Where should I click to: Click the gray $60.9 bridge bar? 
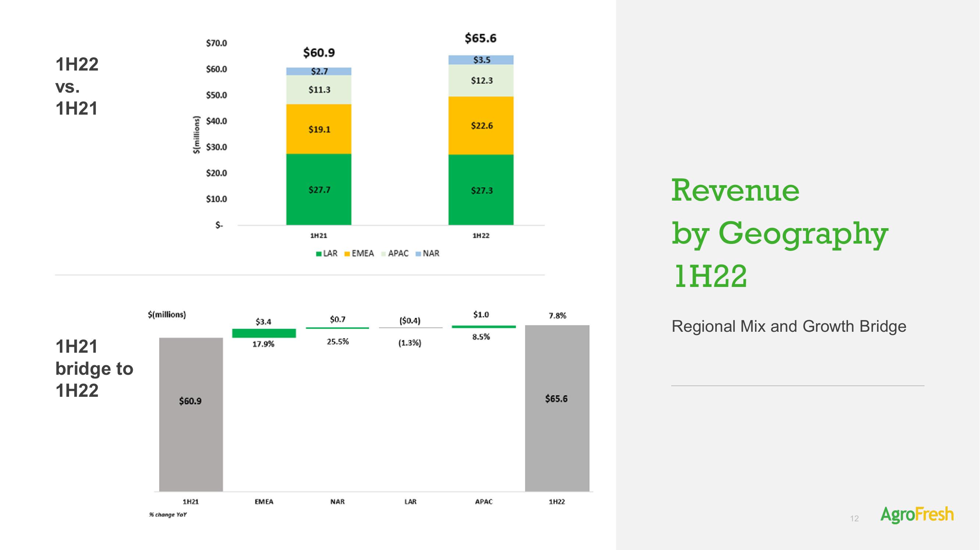pos(191,414)
